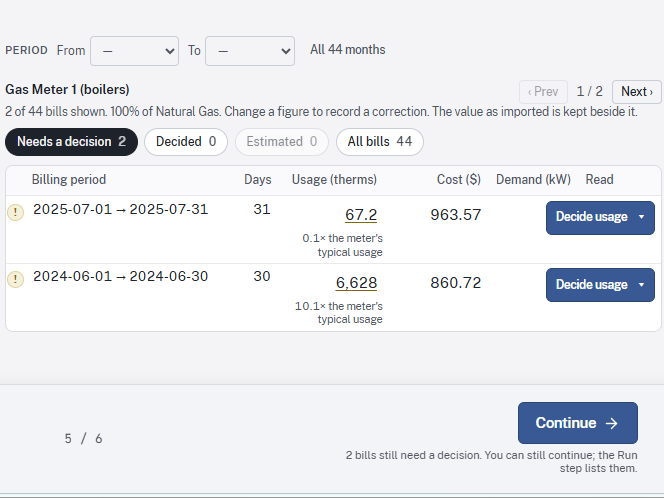
Task: Click warning icon for July 2025 bill
Action: tap(16, 212)
